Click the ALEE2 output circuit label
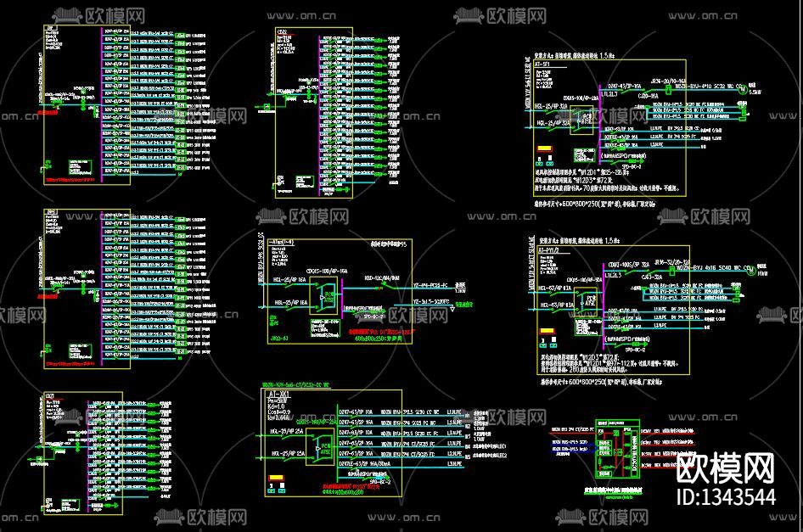Screen dimensions: 803x532 [x=489, y=455]
